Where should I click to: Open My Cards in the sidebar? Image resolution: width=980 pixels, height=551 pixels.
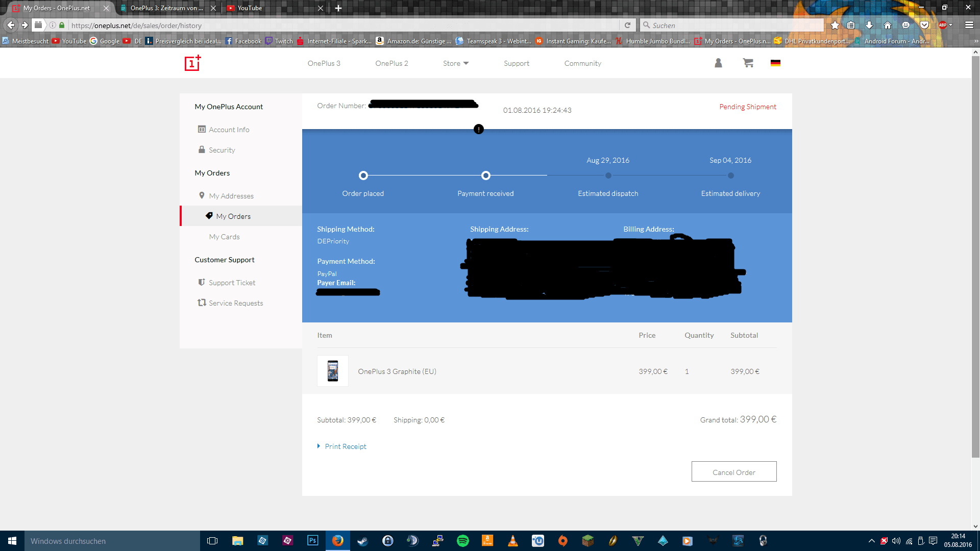tap(224, 237)
